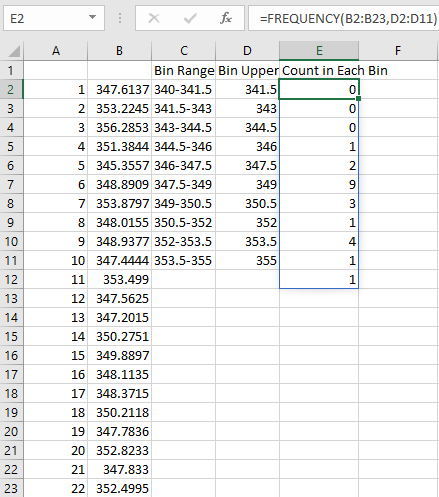Image resolution: width=439 pixels, height=497 pixels.
Task: Click count cell showing 9
Action: 319,184
